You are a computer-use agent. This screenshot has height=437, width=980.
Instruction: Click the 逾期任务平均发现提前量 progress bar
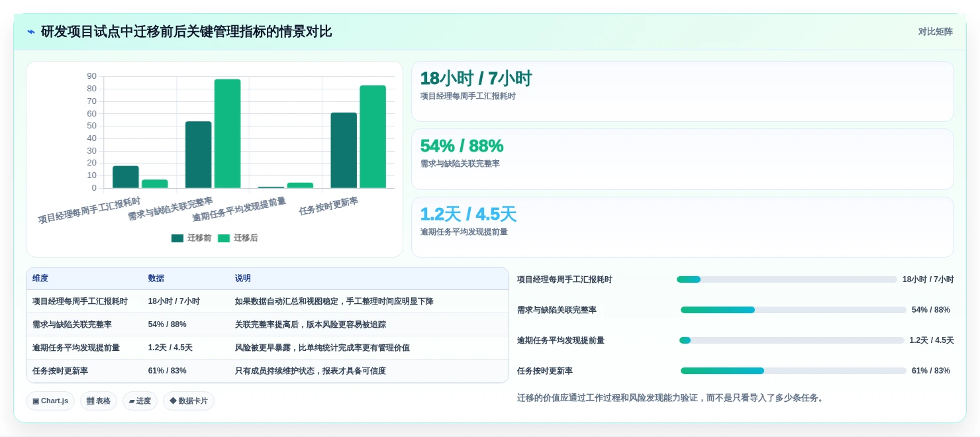(792, 340)
